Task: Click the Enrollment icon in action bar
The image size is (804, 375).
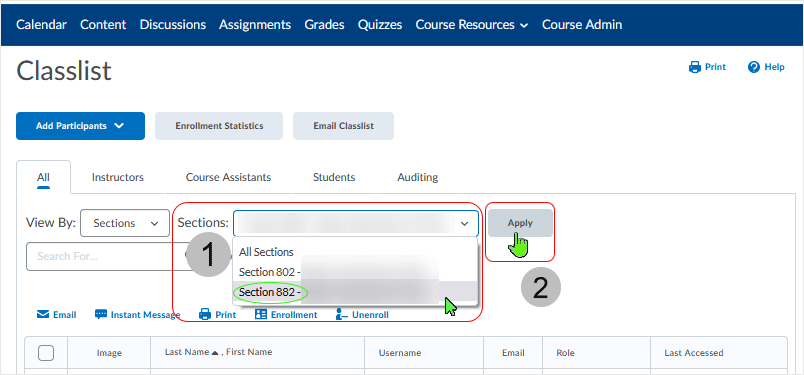Action: 261,314
